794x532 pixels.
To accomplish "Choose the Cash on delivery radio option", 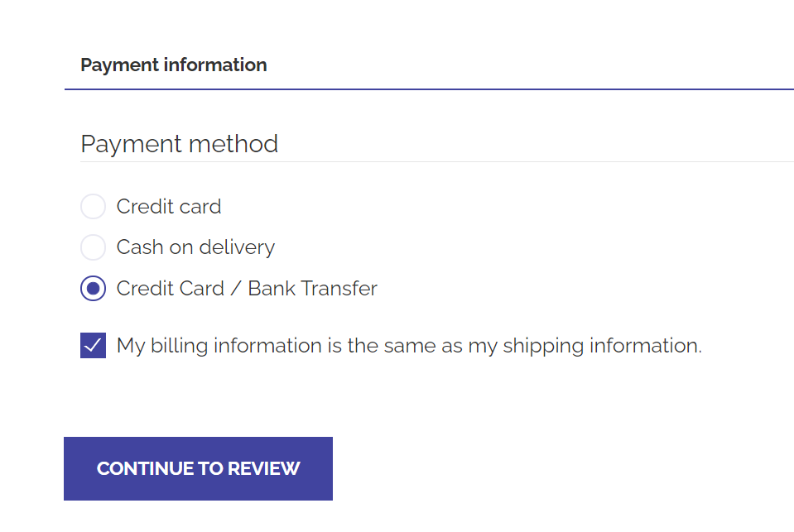I will point(94,247).
